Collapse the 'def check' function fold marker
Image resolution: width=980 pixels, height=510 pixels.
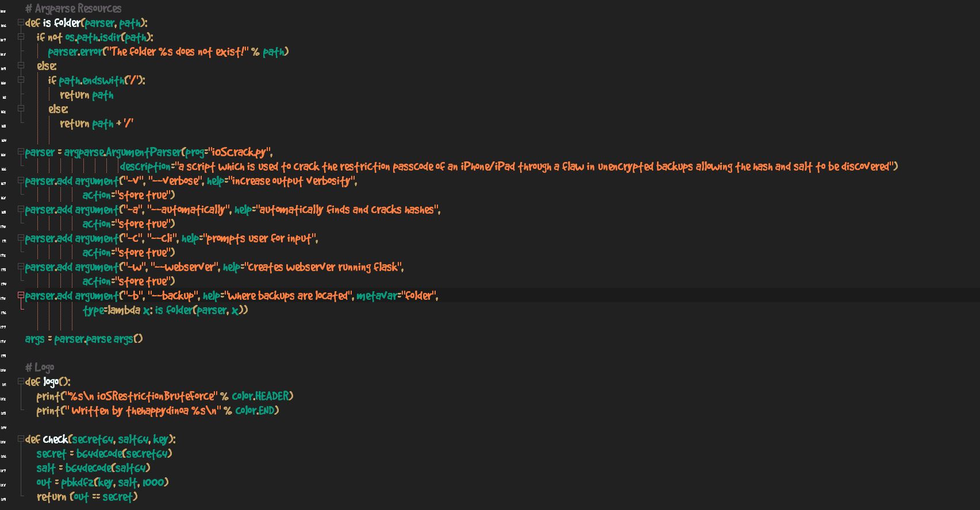coord(21,439)
